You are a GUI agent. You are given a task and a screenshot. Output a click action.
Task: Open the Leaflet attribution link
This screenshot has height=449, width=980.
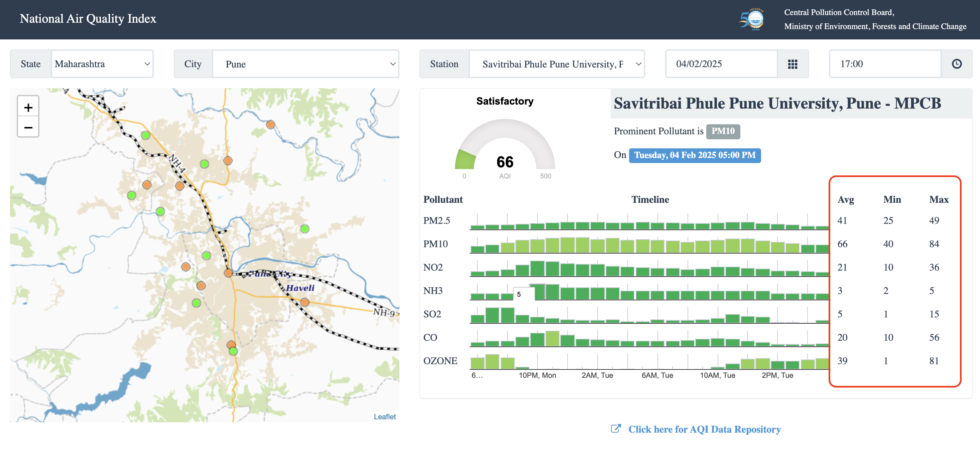tap(385, 417)
